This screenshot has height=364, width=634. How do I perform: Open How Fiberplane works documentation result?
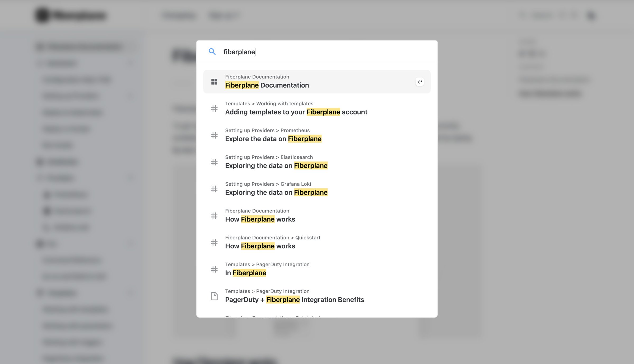point(317,216)
